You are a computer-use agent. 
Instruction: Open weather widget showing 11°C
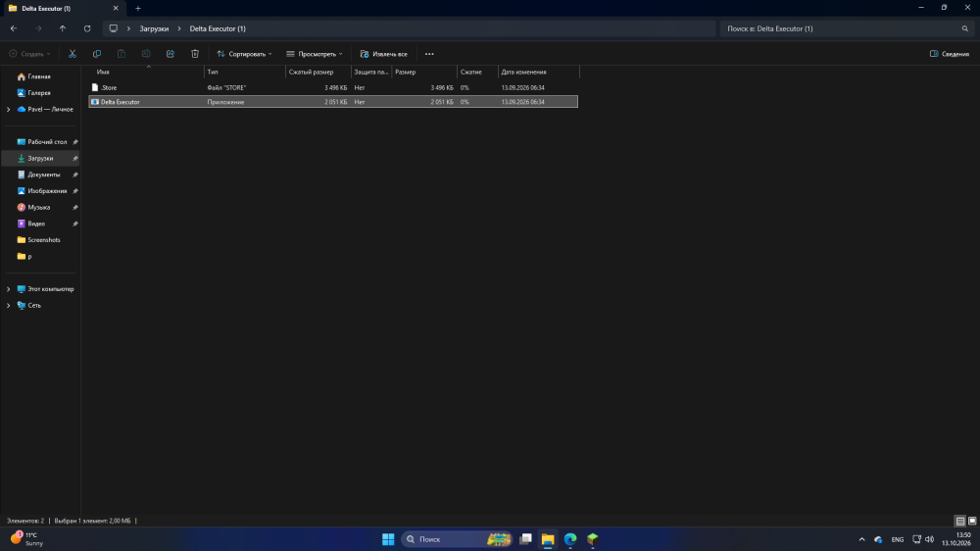(26, 539)
